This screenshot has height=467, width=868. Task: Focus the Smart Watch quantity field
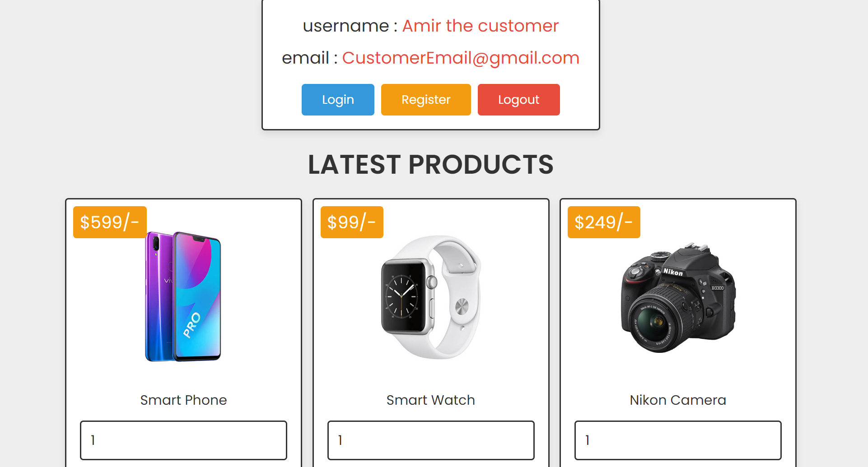(x=430, y=440)
